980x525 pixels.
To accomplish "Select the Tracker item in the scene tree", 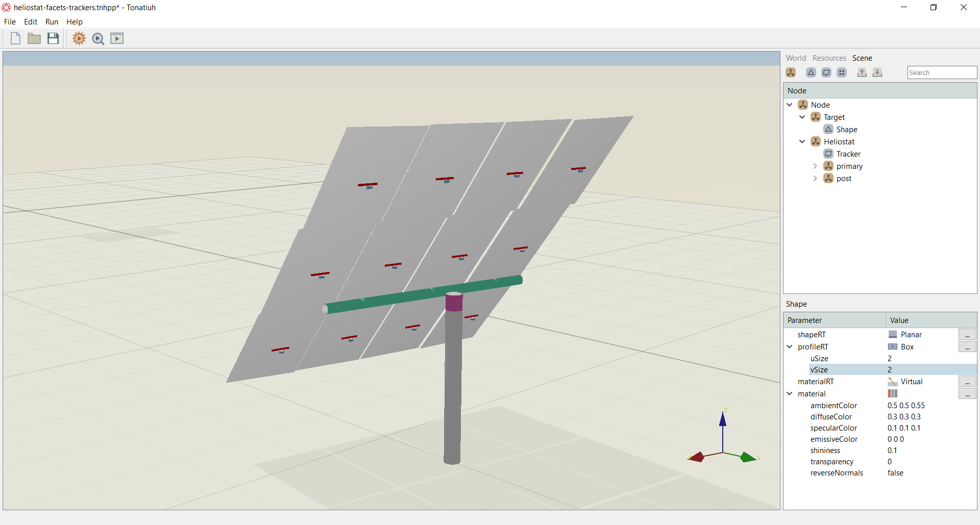I will click(848, 154).
